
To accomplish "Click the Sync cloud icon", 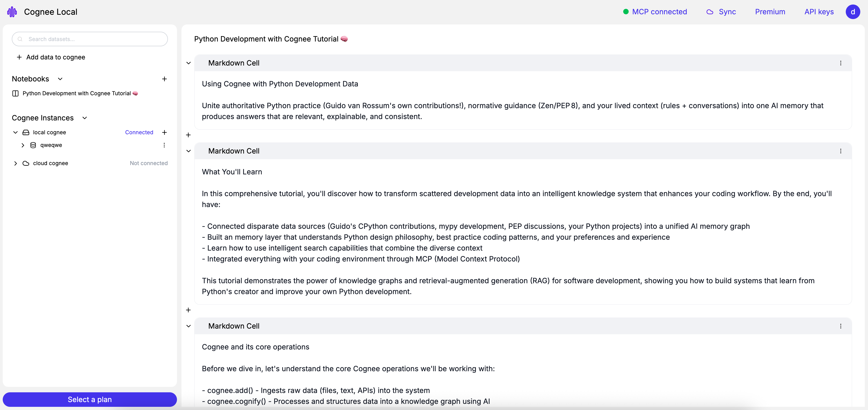I will click(x=710, y=12).
